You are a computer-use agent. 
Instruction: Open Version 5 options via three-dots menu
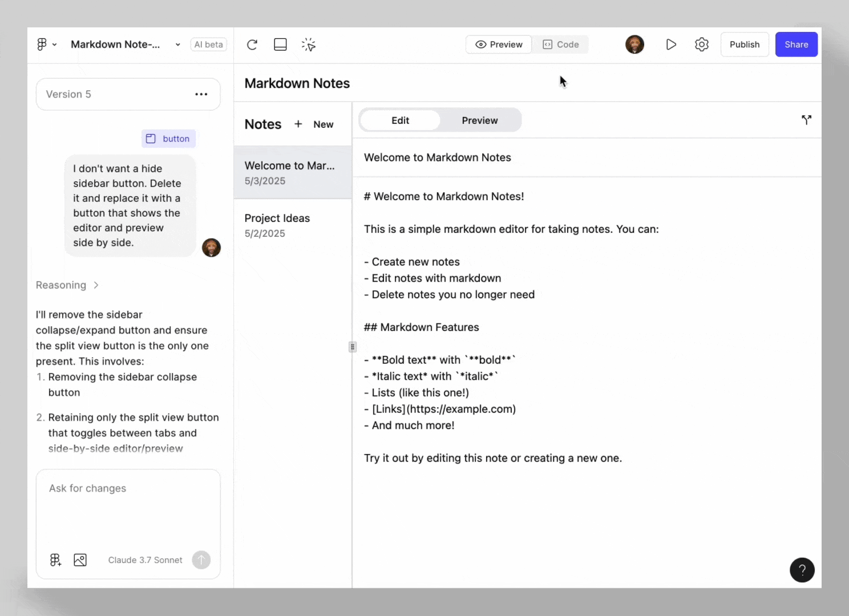pyautogui.click(x=201, y=94)
